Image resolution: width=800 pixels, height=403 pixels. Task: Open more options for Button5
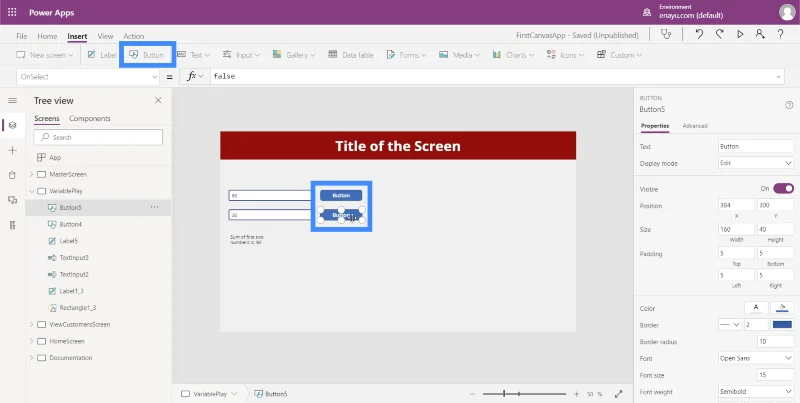(x=154, y=207)
